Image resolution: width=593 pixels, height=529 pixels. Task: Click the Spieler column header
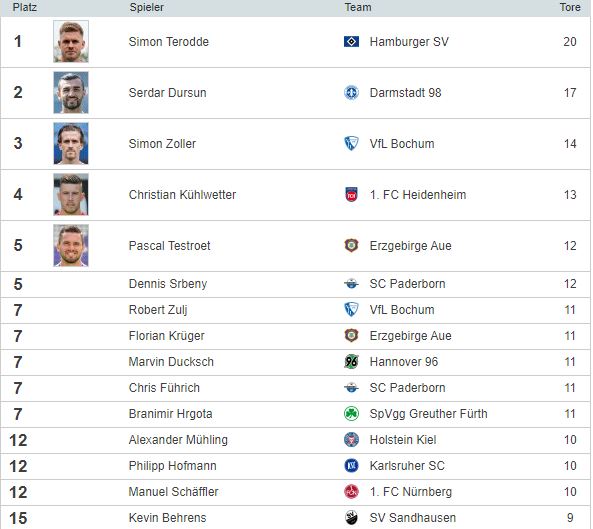coord(147,8)
